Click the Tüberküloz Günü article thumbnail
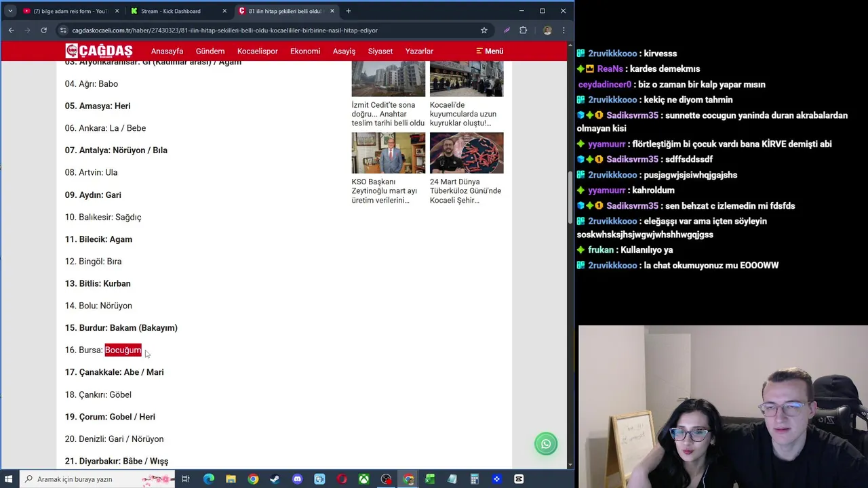868x488 pixels. pyautogui.click(x=467, y=152)
